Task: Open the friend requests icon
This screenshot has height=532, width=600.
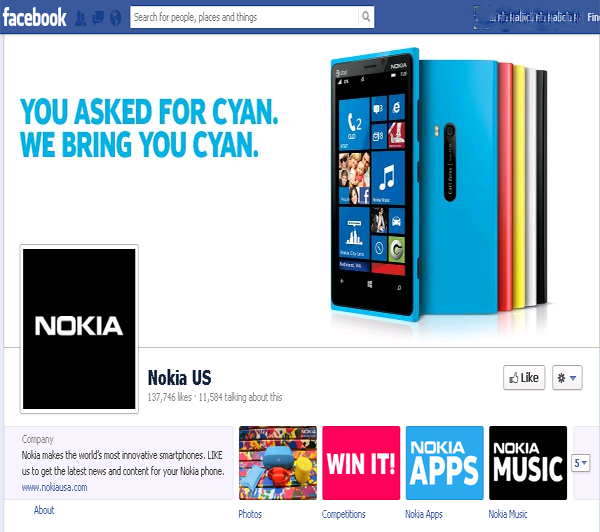Action: [80, 18]
